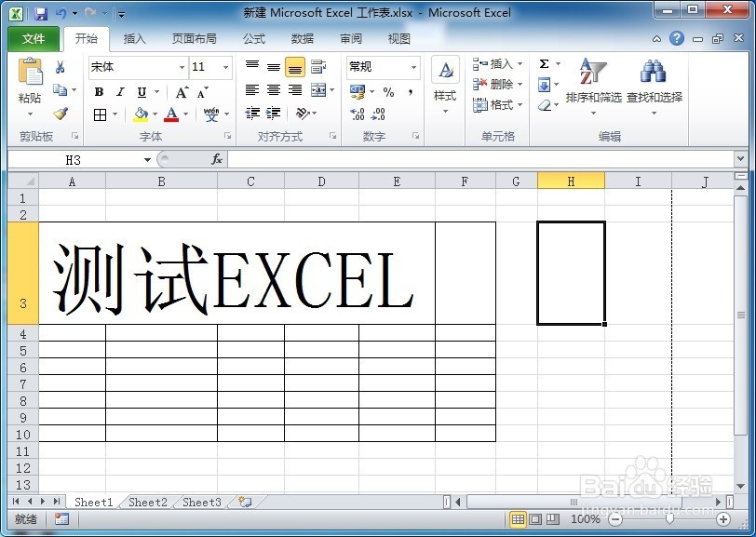Toggle Underline formatting
The width and height of the screenshot is (756, 537).
pos(142,91)
